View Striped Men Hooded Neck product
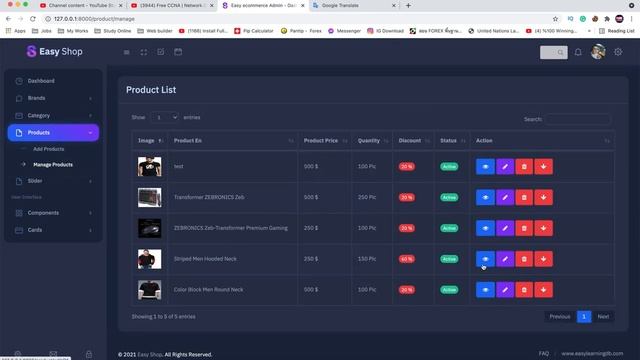 pos(485,259)
